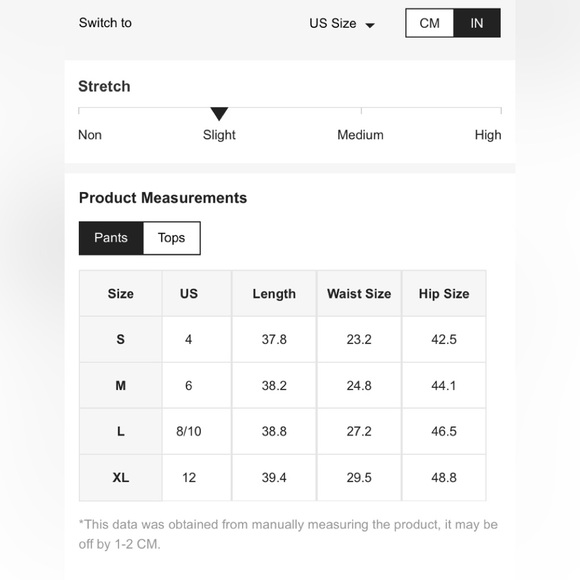
Task: Click the Hip Size column header
Action: [444, 293]
